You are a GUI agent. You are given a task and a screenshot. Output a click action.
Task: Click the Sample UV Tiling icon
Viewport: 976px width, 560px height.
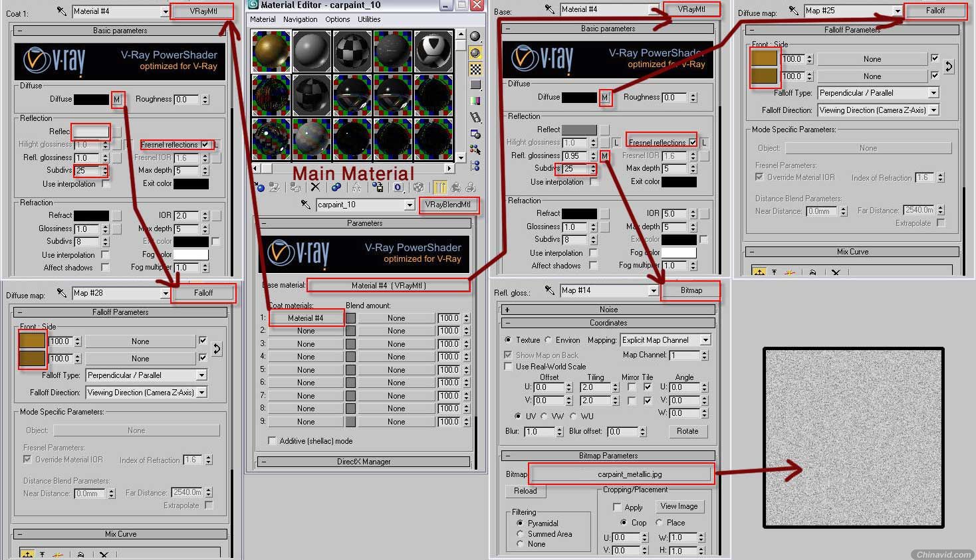coord(475,84)
